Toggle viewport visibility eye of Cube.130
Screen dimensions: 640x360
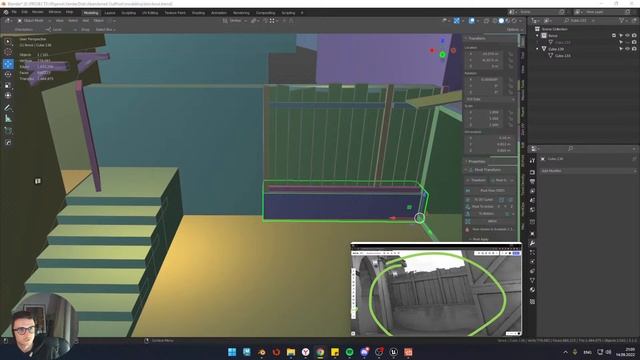click(627, 49)
